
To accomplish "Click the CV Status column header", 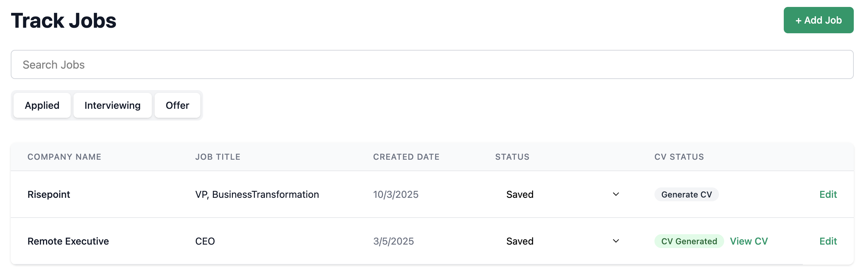I will pos(679,157).
